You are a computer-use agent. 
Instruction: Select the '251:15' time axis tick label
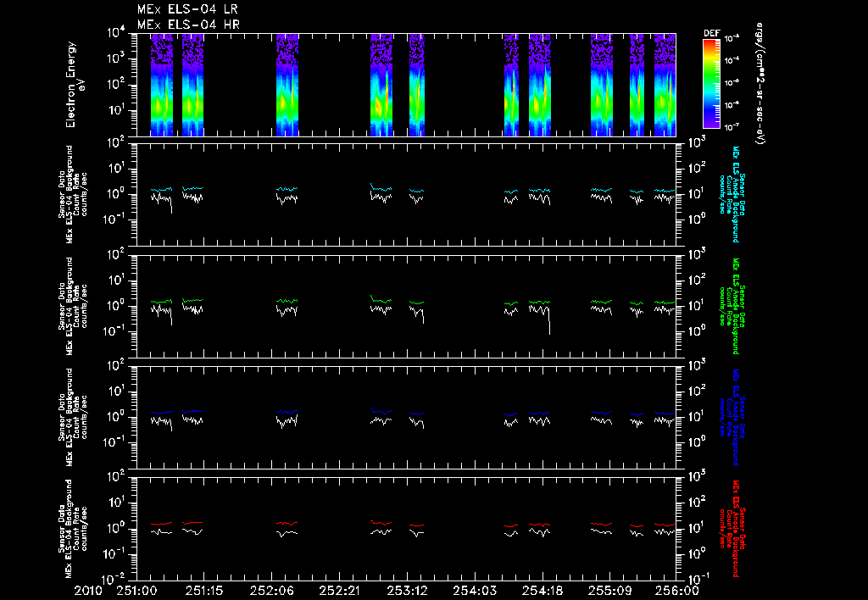tap(204, 592)
